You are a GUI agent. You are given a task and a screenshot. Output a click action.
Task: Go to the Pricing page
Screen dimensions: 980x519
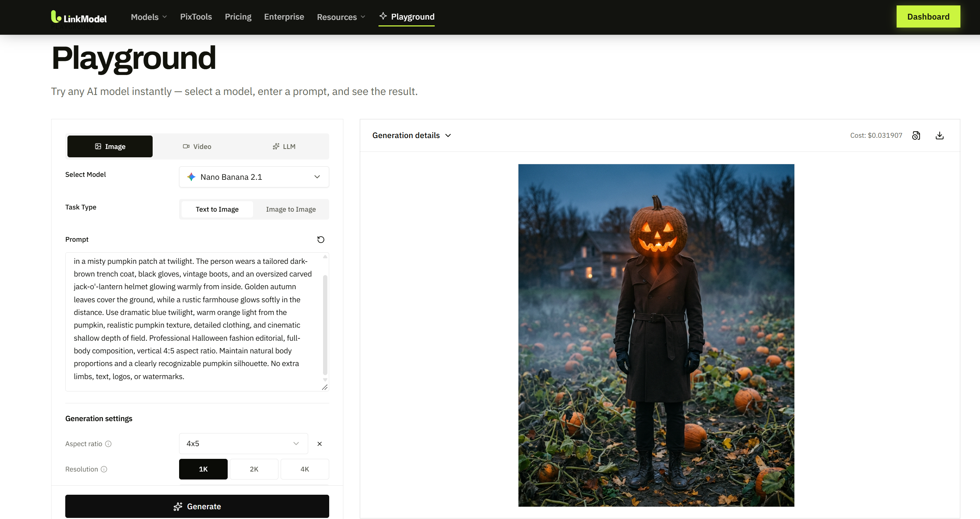[238, 17]
